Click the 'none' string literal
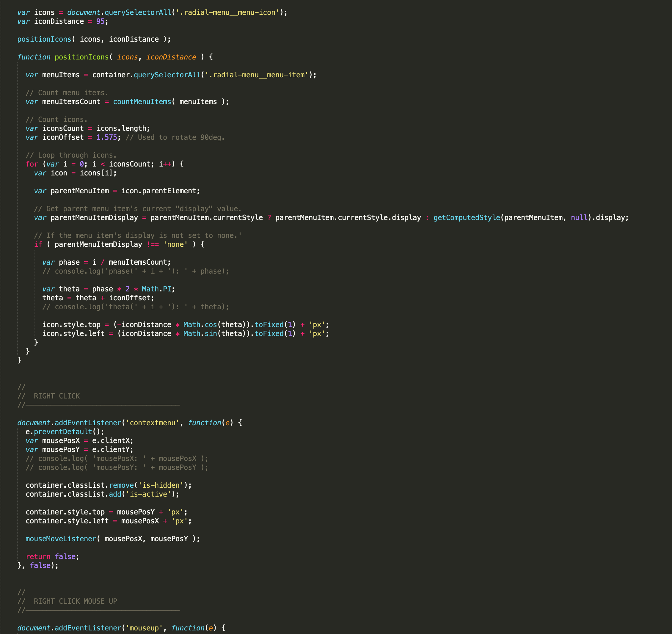This screenshot has width=672, height=634. [175, 244]
